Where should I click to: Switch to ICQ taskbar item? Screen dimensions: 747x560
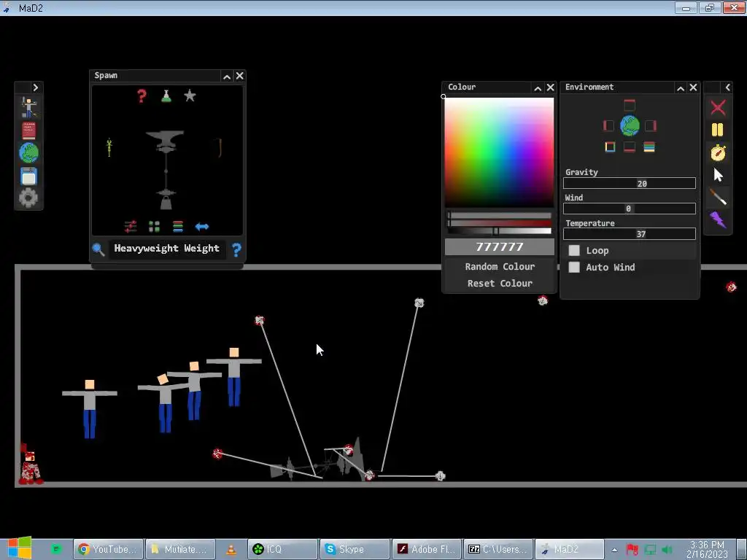point(282,549)
